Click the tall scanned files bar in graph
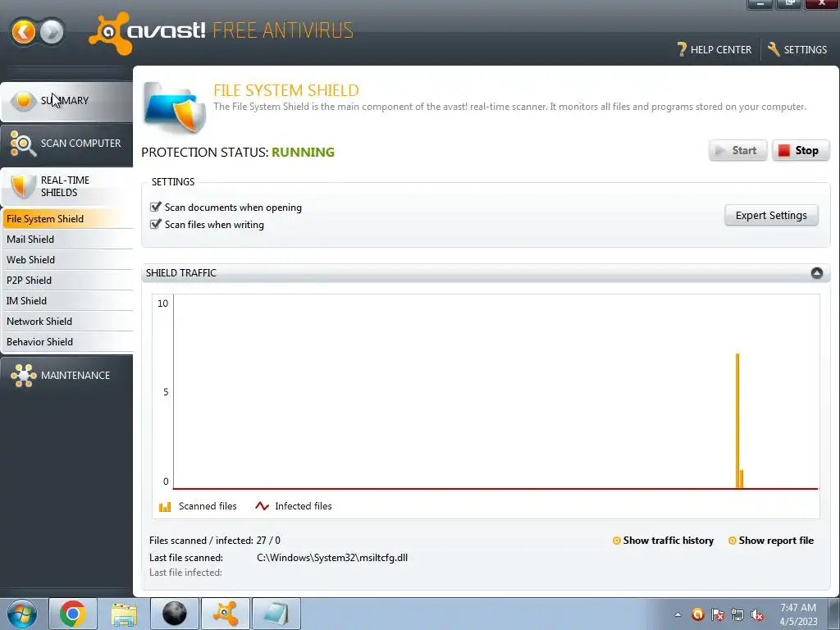 click(737, 421)
